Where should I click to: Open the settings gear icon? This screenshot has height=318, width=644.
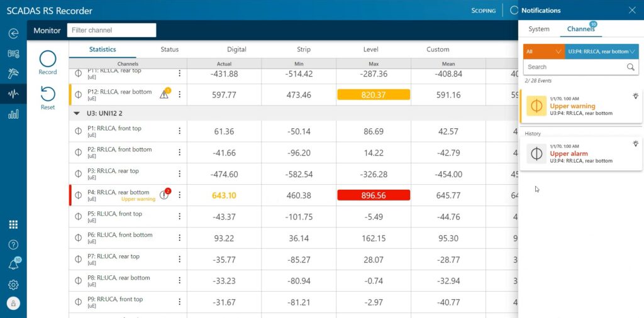[x=13, y=285]
